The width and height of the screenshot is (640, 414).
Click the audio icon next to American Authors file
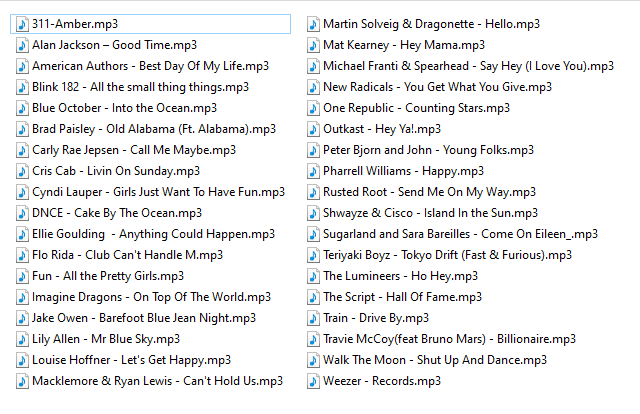click(22, 66)
